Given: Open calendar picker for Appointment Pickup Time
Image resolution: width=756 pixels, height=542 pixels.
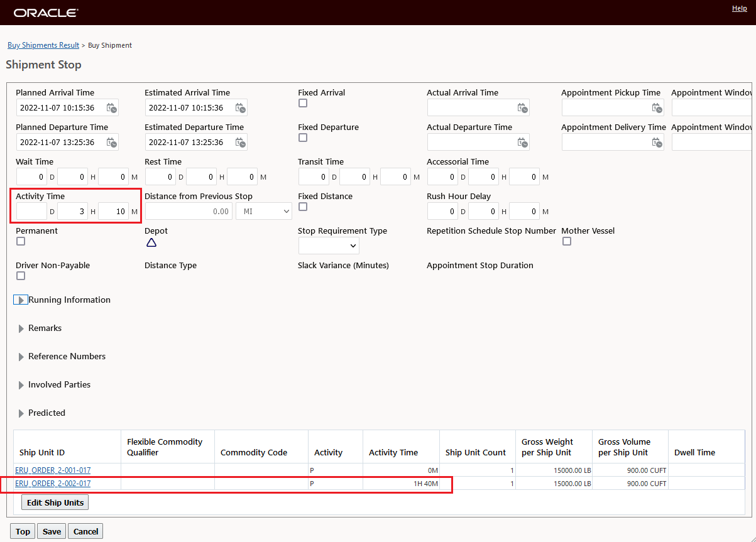Looking at the screenshot, I should pos(657,108).
